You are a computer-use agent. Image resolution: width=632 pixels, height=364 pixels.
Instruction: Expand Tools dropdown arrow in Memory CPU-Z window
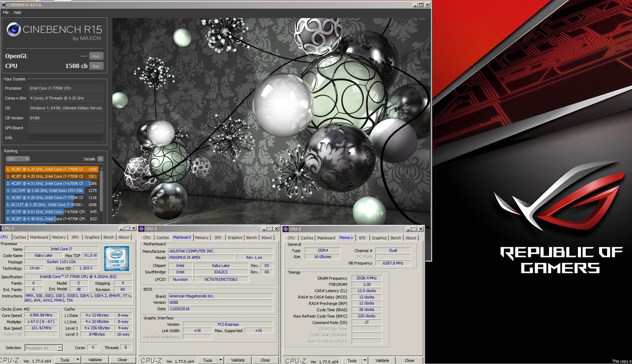pos(365,360)
